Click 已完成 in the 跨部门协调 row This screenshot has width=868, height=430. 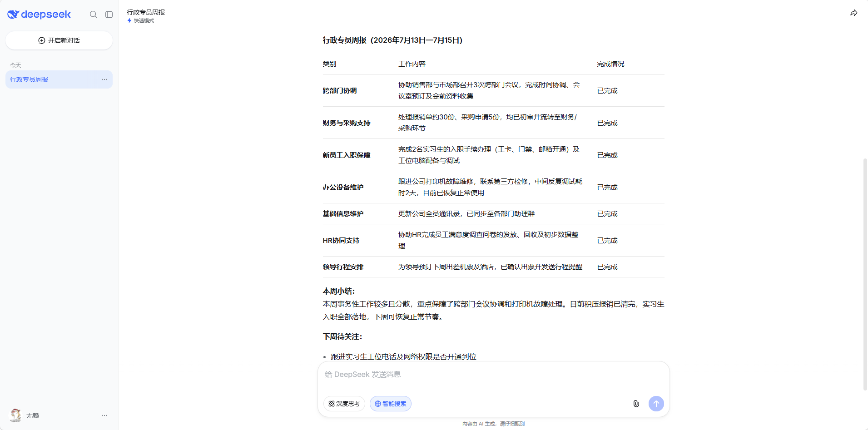607,91
